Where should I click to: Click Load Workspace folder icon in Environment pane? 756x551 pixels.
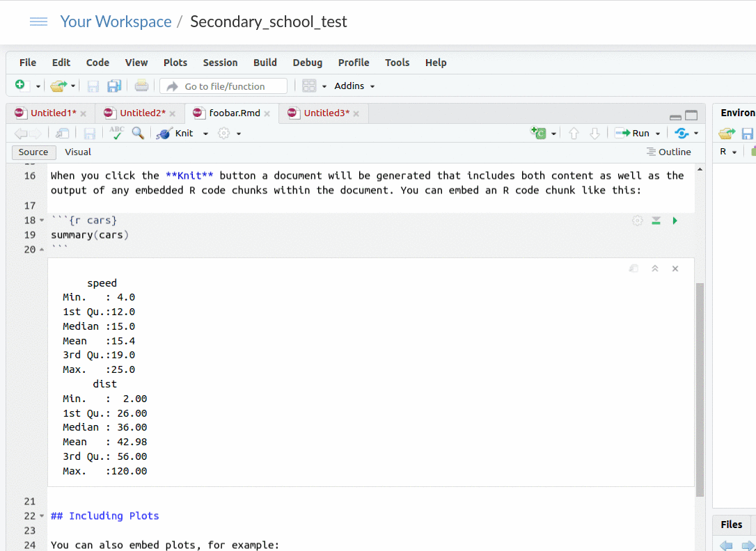727,134
